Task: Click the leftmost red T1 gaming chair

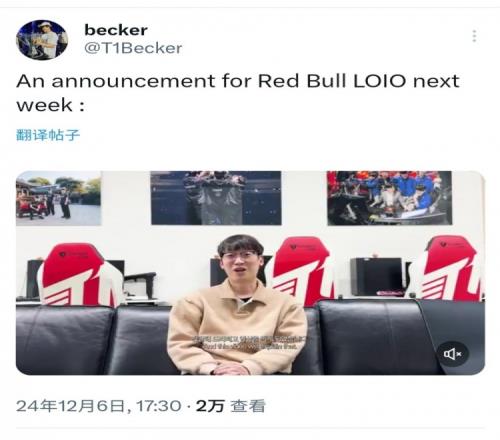Action: click(80, 275)
